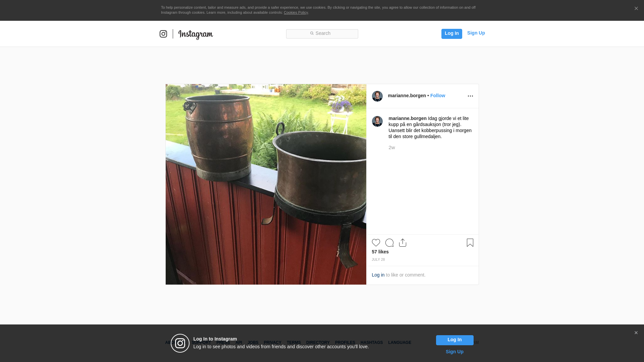Click Log In button in bottom banner
This screenshot has width=644, height=362.
(455, 340)
